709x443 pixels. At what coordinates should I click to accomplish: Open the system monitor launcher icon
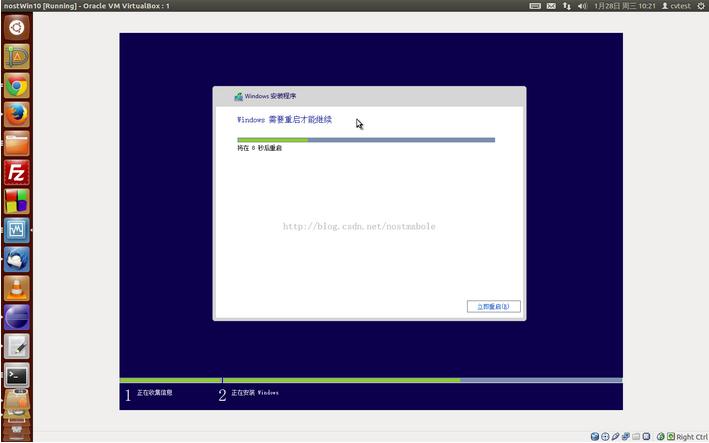tap(17, 230)
